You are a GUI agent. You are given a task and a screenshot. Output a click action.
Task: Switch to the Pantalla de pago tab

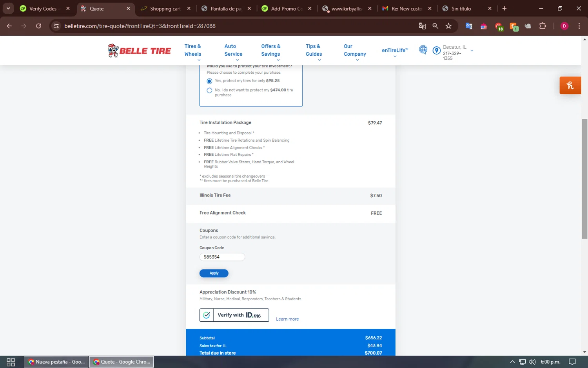pyautogui.click(x=226, y=8)
